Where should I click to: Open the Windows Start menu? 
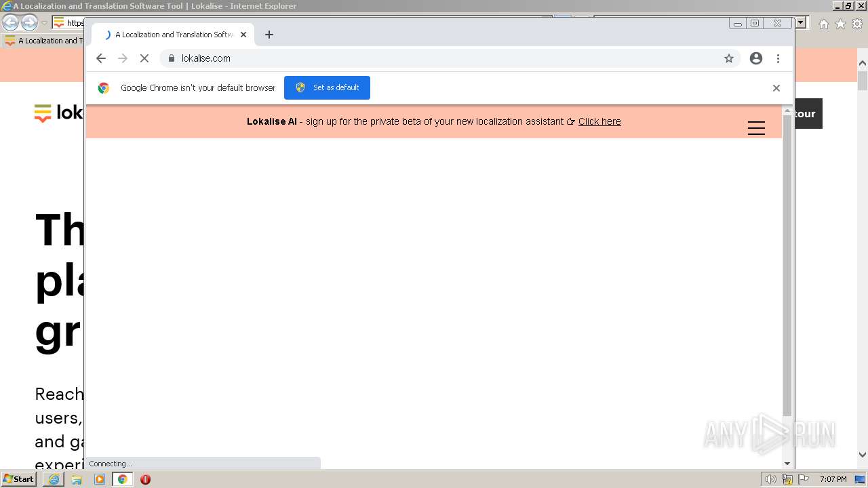click(x=18, y=479)
